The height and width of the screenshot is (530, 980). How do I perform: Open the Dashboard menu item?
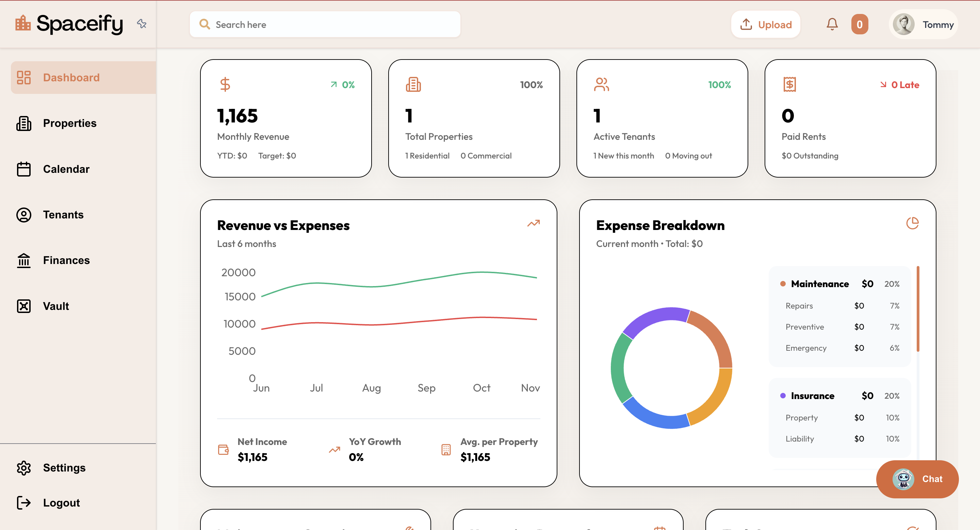point(83,78)
